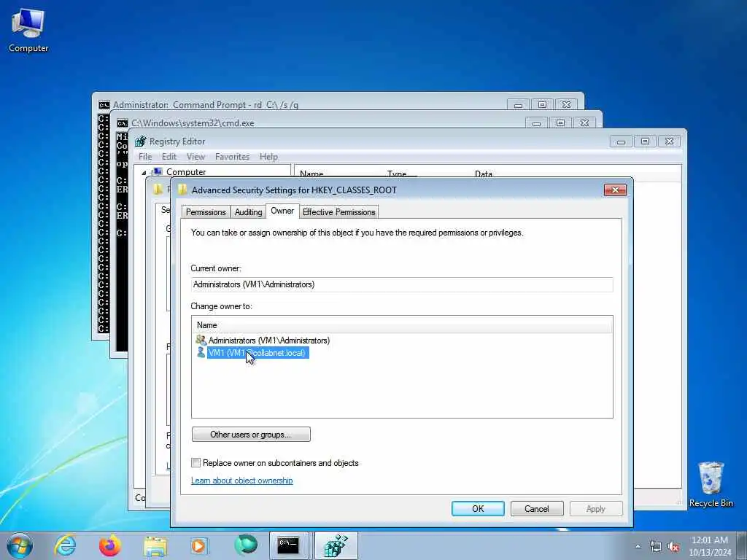Close the Advanced Security Settings dialog
The height and width of the screenshot is (560, 747).
click(x=615, y=190)
